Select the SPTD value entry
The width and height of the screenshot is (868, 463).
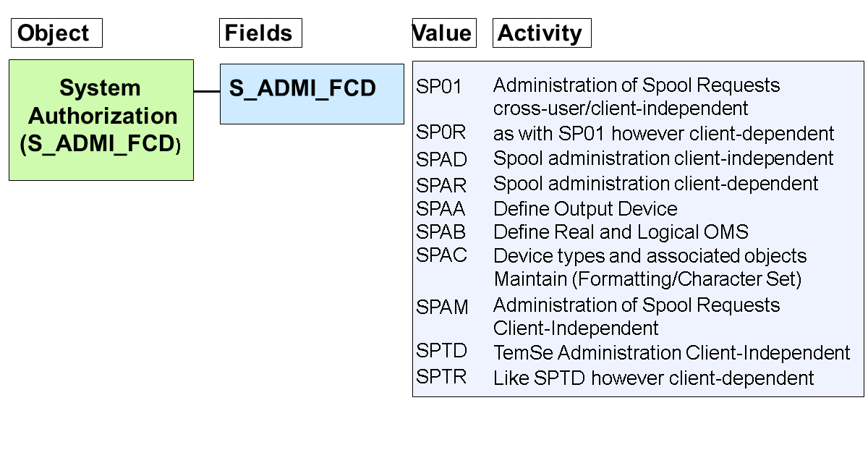click(x=441, y=352)
